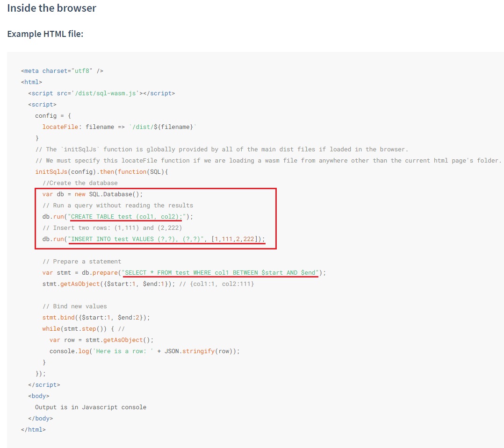Click the comment about specifying locateFile function
504x448 pixels.
coord(268,161)
